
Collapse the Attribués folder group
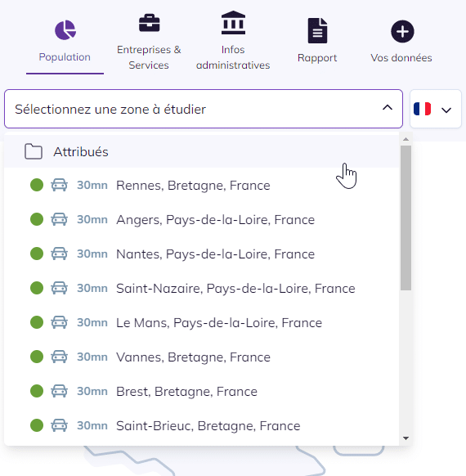(x=201, y=151)
